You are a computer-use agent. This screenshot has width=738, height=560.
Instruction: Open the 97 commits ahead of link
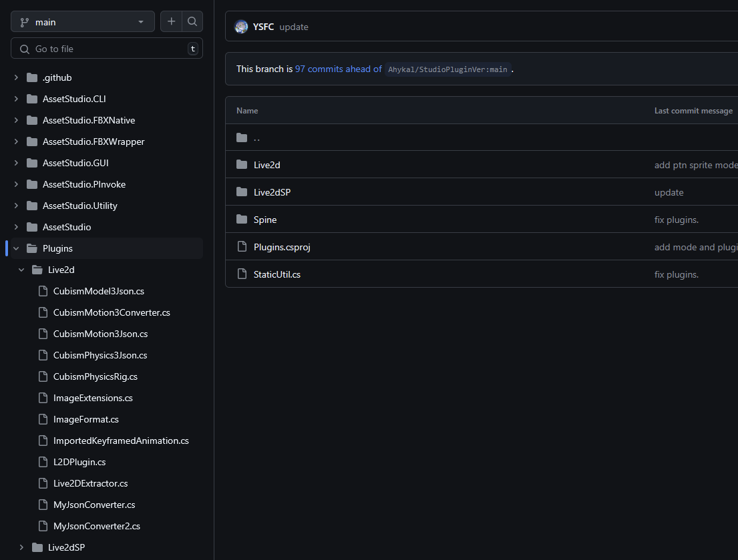point(339,69)
